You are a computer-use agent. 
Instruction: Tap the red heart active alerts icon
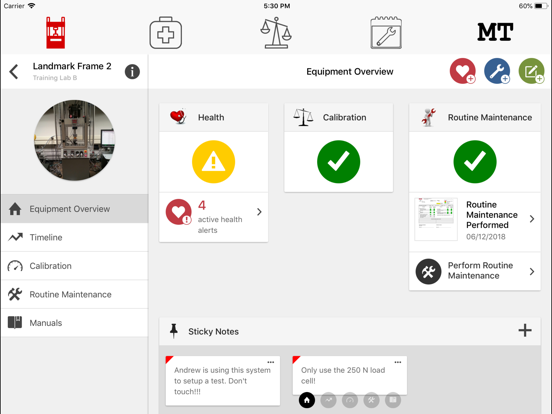[x=178, y=212]
